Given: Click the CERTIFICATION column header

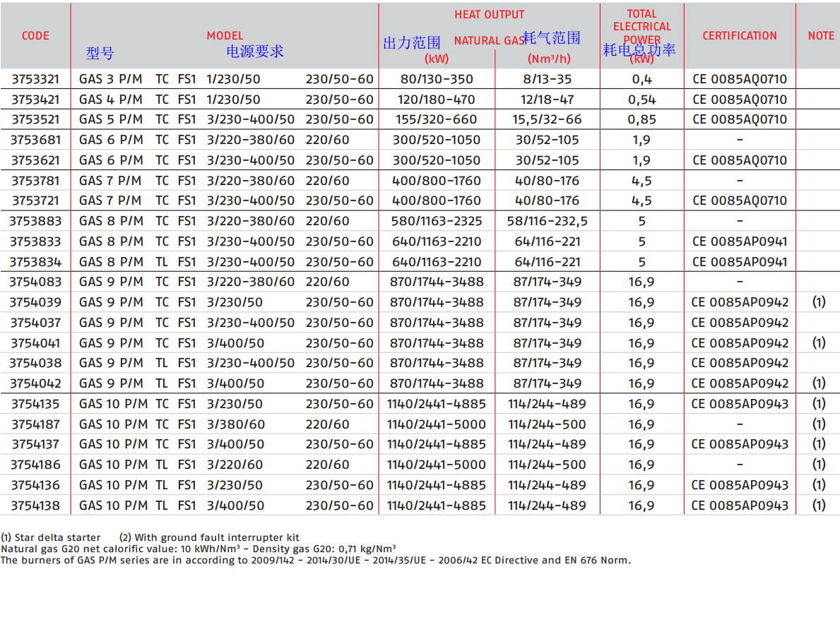Looking at the screenshot, I should pyautogui.click(x=739, y=36).
